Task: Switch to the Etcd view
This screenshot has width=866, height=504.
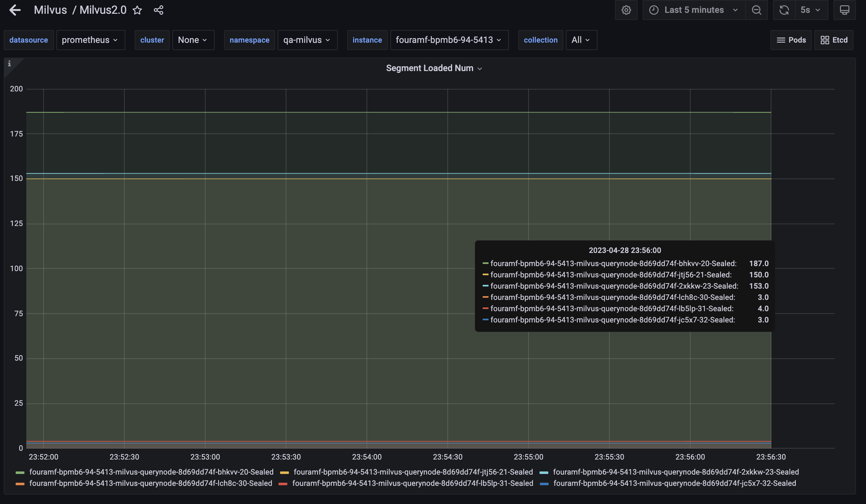Action: (x=833, y=40)
